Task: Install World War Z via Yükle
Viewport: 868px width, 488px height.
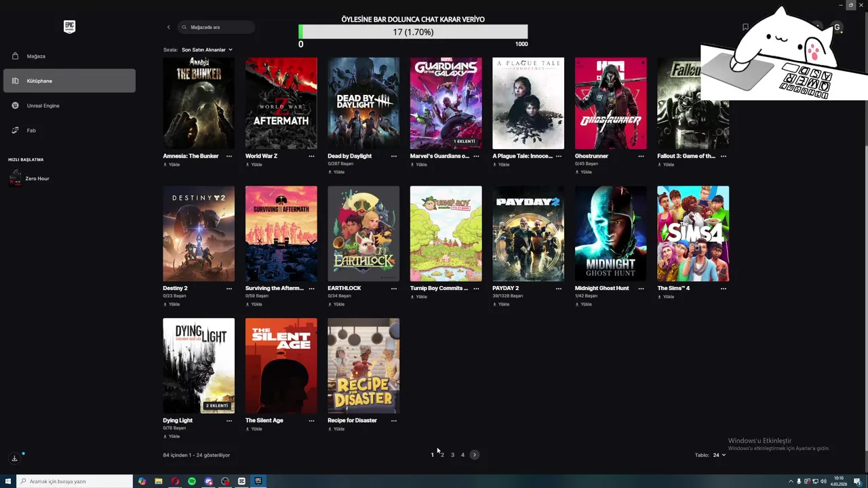Action: tap(254, 165)
